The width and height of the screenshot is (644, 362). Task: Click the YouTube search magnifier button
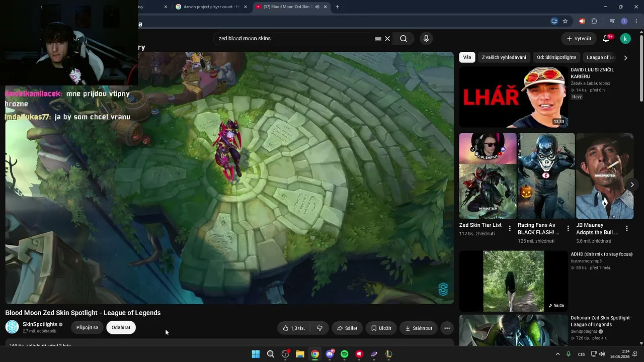pyautogui.click(x=404, y=39)
